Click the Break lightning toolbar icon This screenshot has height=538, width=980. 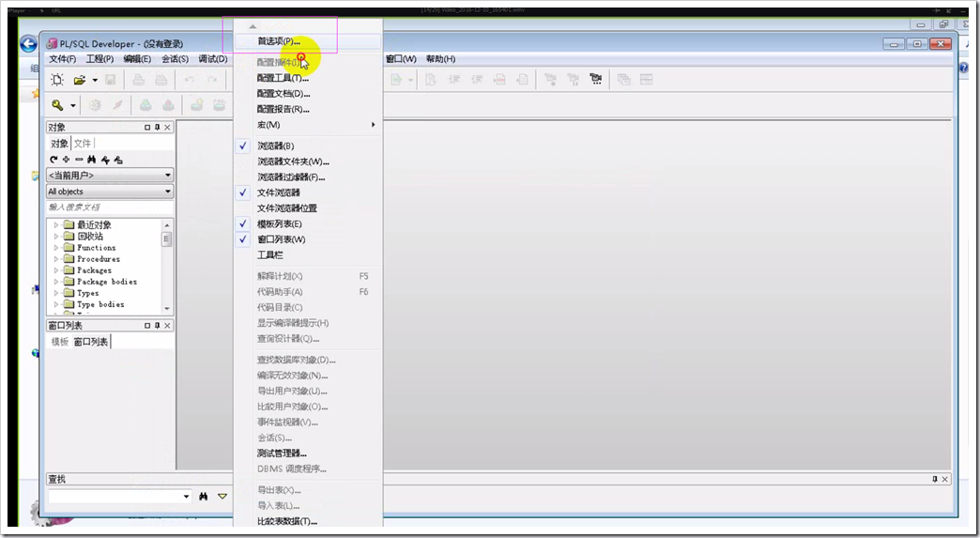(x=117, y=105)
